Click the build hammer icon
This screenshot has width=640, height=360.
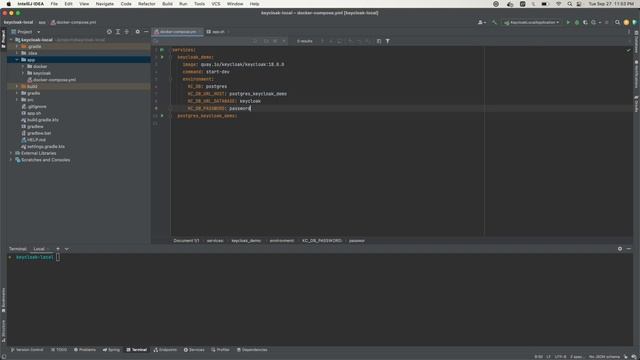click(494, 22)
